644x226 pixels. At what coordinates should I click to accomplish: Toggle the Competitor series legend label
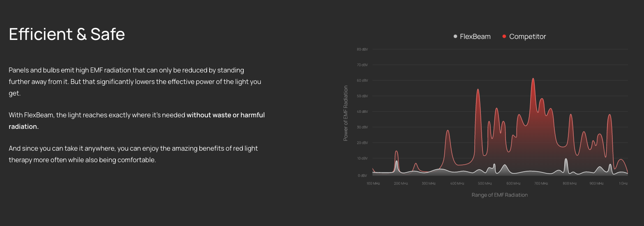[528, 37]
